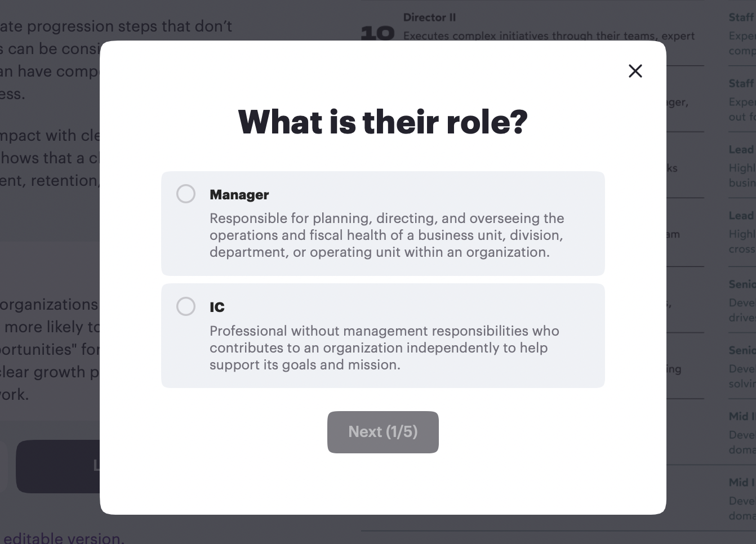Click the Manager role description text

pyautogui.click(x=386, y=235)
